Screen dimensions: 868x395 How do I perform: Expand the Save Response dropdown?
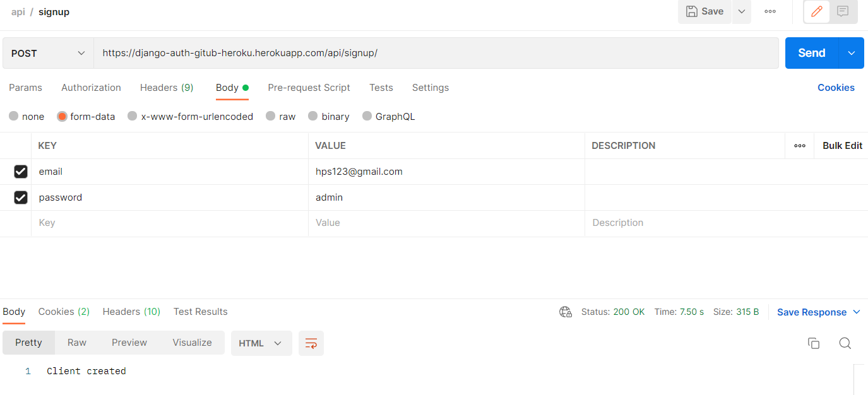(857, 312)
